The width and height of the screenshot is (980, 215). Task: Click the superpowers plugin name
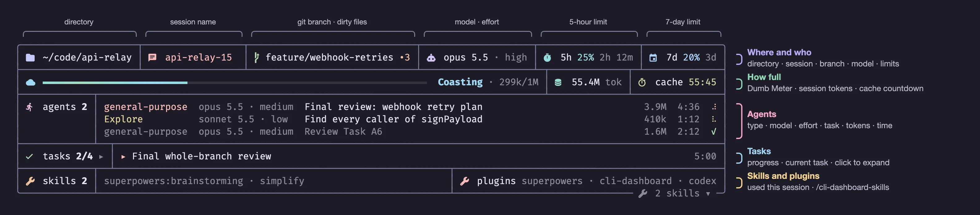[552, 181]
